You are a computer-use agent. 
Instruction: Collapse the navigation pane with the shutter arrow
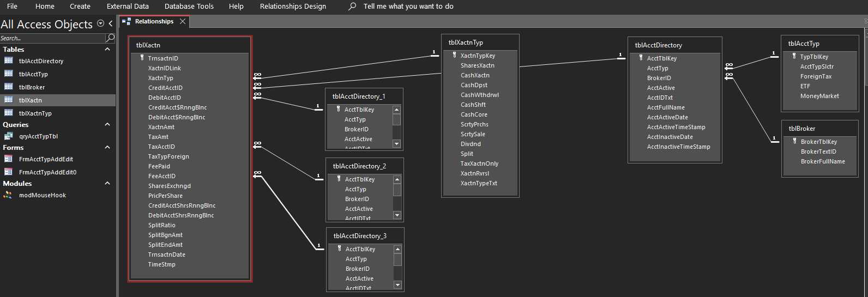(x=111, y=23)
